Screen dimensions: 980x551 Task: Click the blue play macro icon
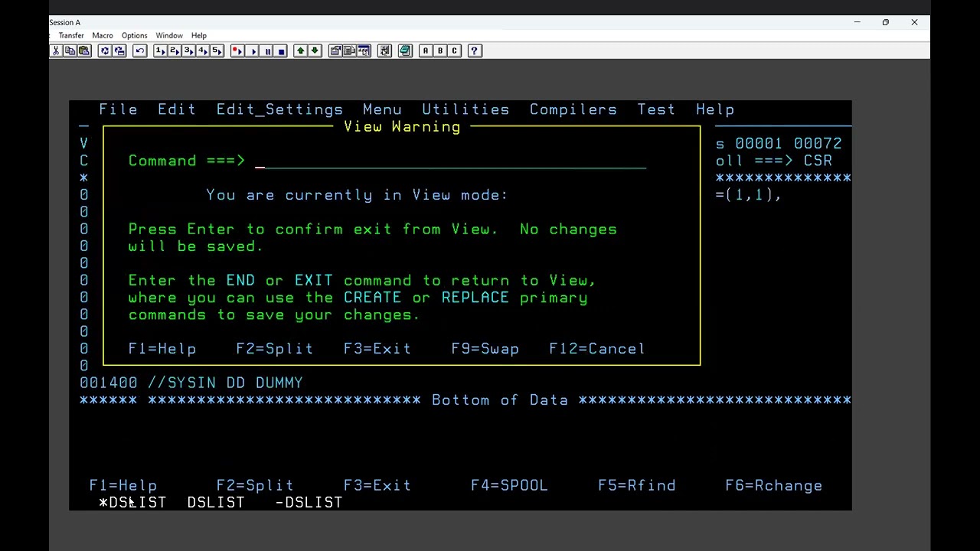(253, 51)
